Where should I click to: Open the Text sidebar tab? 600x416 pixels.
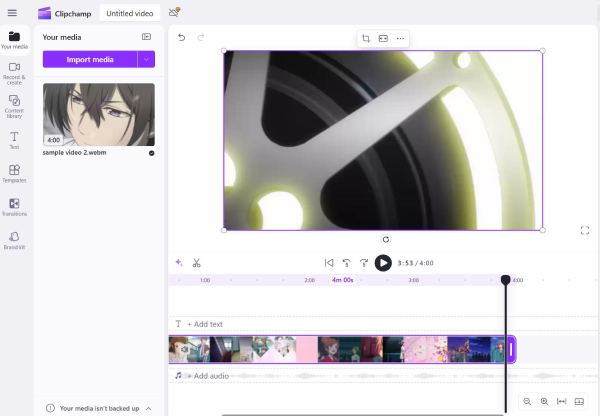coord(15,140)
